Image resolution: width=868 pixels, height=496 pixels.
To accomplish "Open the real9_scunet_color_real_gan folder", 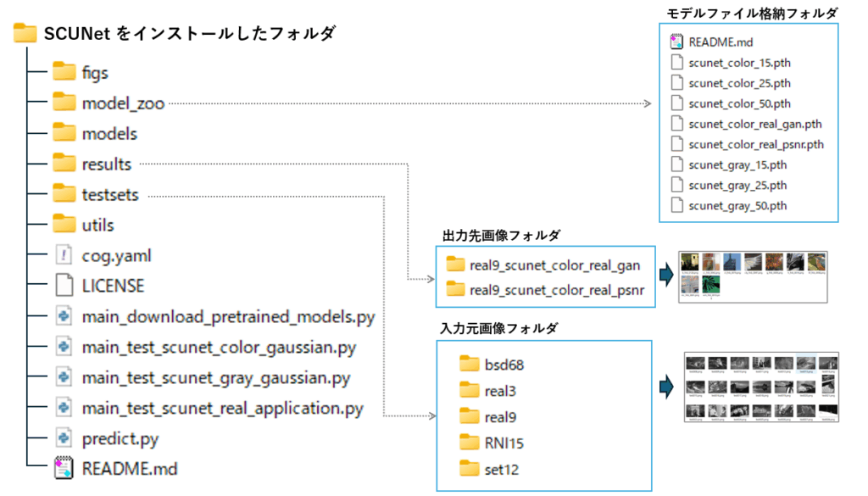I will 543,265.
